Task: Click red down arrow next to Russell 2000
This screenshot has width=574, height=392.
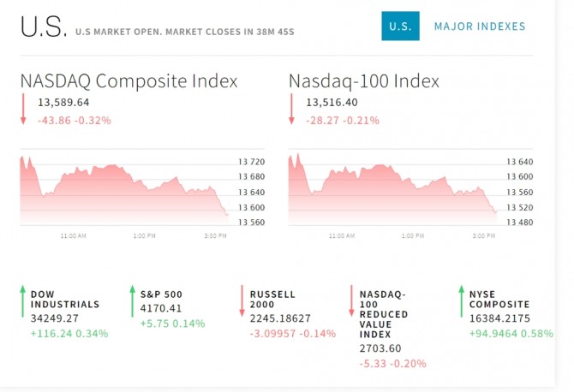Action: coord(242,301)
